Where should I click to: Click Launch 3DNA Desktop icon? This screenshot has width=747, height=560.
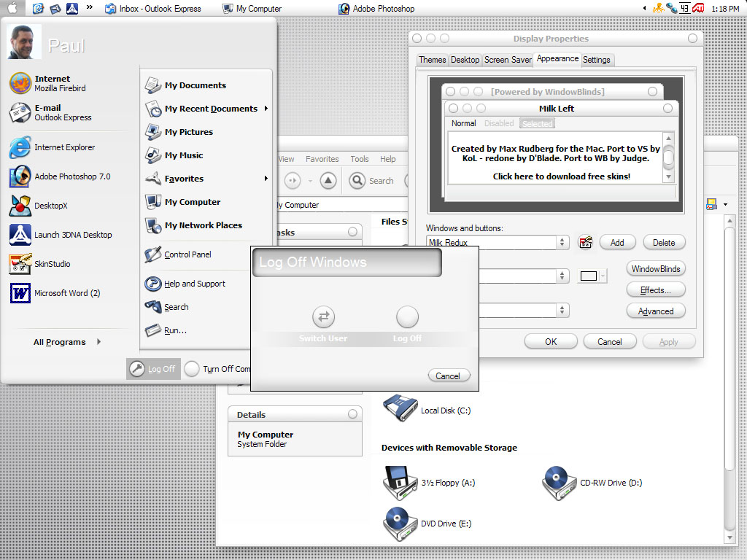point(20,235)
